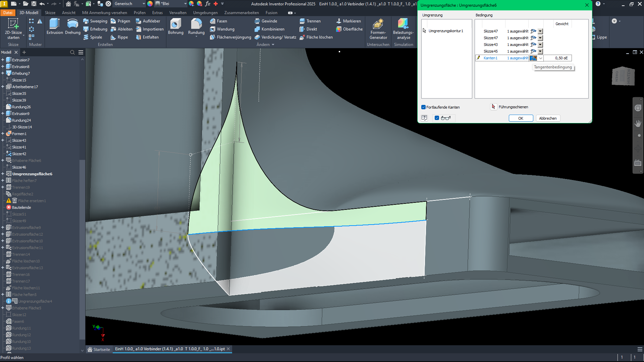Activate the Spirale coil tool
Viewport: 644px width, 362px height.
(93, 37)
